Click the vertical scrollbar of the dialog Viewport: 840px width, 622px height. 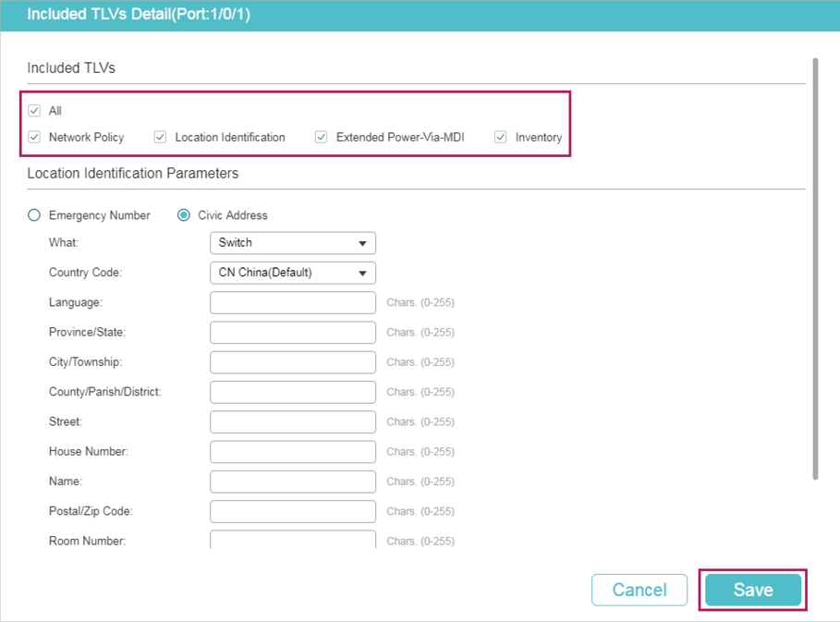click(815, 269)
